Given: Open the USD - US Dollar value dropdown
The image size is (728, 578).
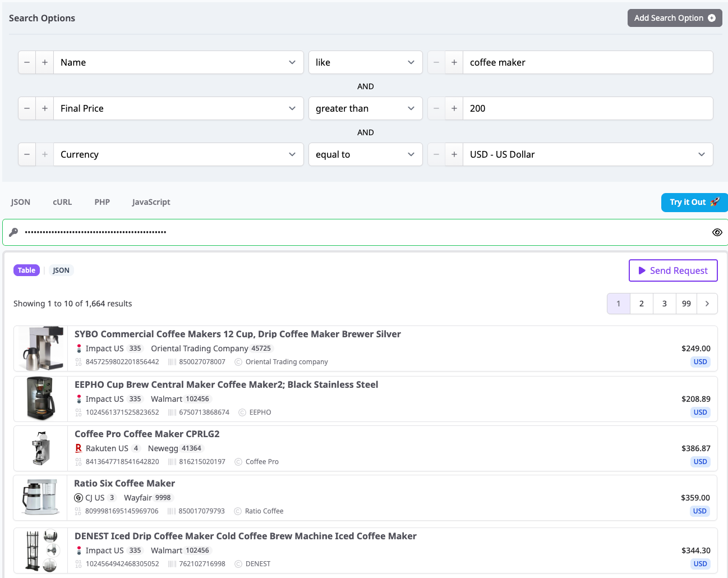Looking at the screenshot, I should (588, 154).
